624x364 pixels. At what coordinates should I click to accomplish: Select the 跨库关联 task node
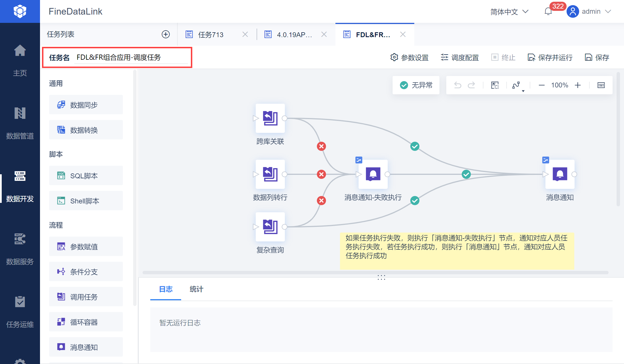(270, 118)
